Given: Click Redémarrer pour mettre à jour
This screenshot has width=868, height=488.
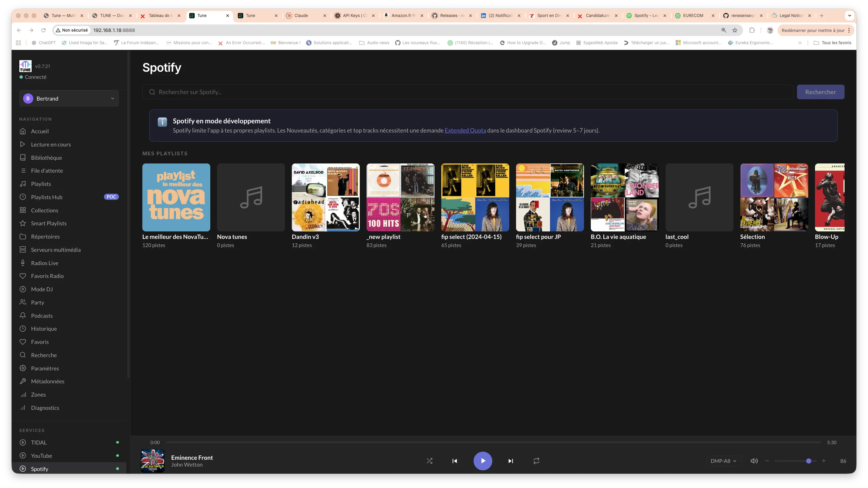Looking at the screenshot, I should (813, 30).
